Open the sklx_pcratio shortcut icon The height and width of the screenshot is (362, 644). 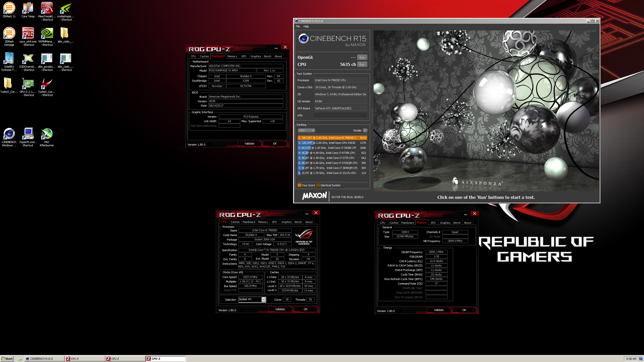47,62
